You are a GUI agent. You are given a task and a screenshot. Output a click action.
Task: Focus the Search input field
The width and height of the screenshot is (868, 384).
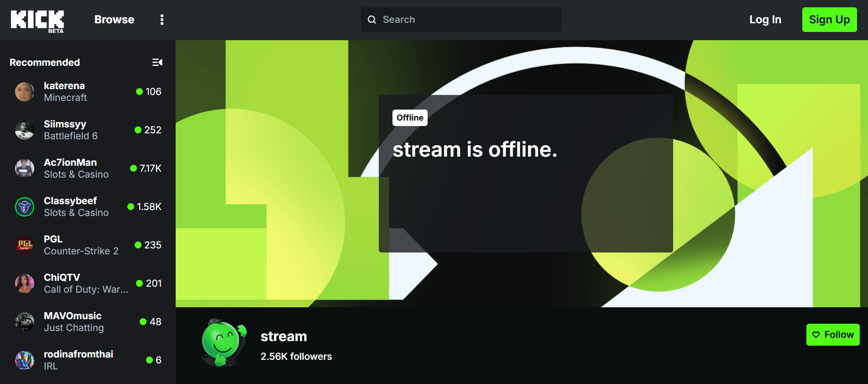[461, 20]
